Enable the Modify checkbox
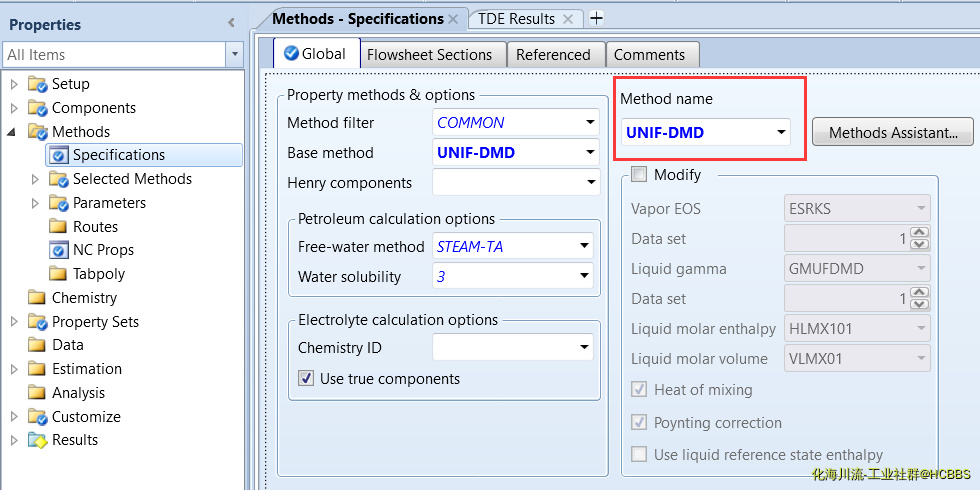 click(x=639, y=175)
